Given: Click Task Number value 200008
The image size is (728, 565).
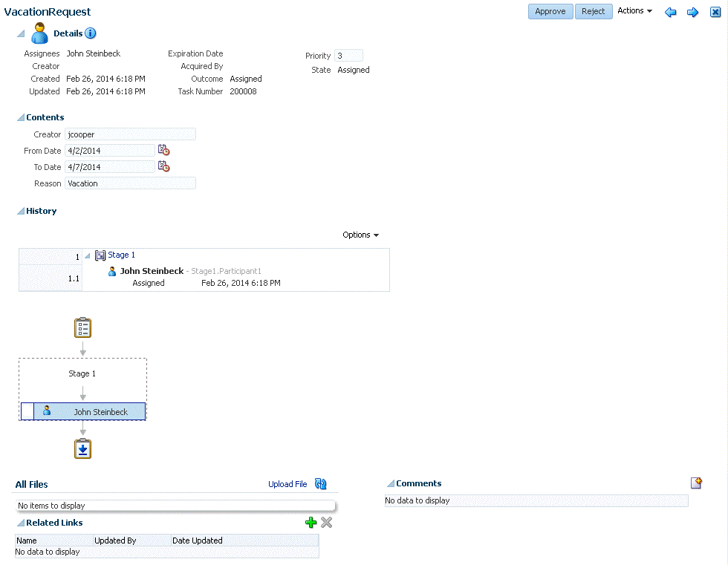Looking at the screenshot, I should [244, 91].
